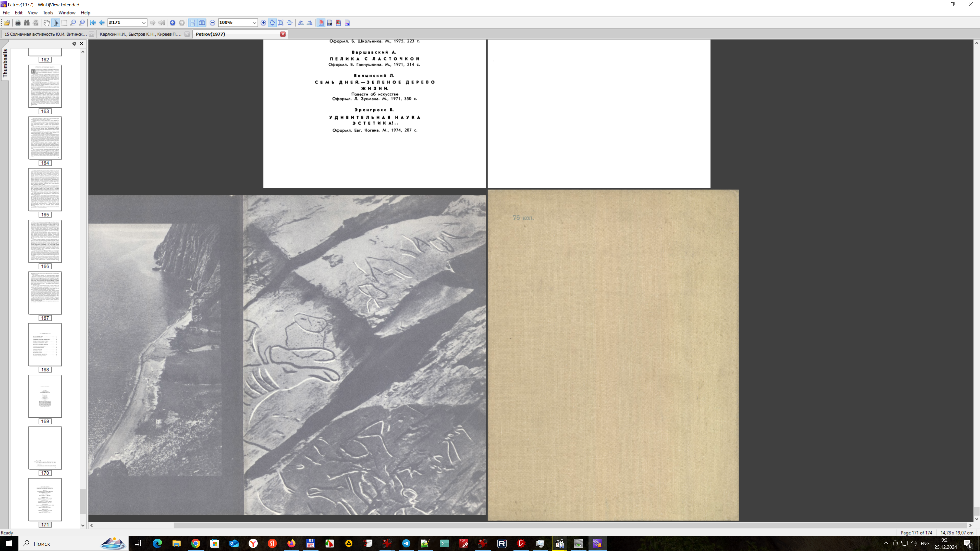Open the page number dropdown
The image size is (980, 551).
click(x=143, y=23)
